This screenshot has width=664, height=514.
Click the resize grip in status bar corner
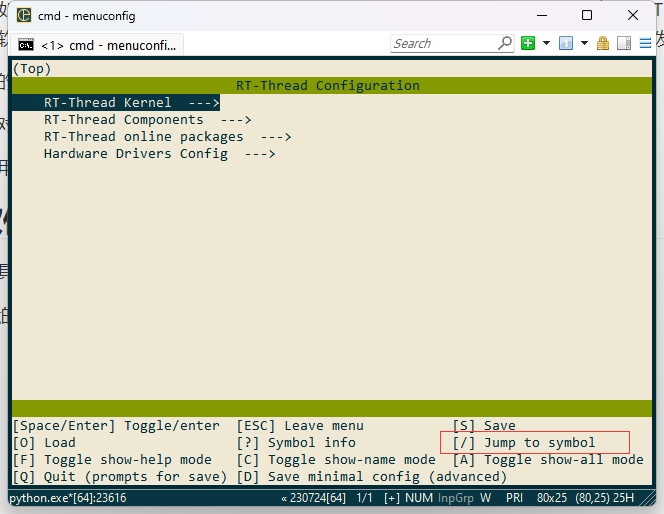647,498
